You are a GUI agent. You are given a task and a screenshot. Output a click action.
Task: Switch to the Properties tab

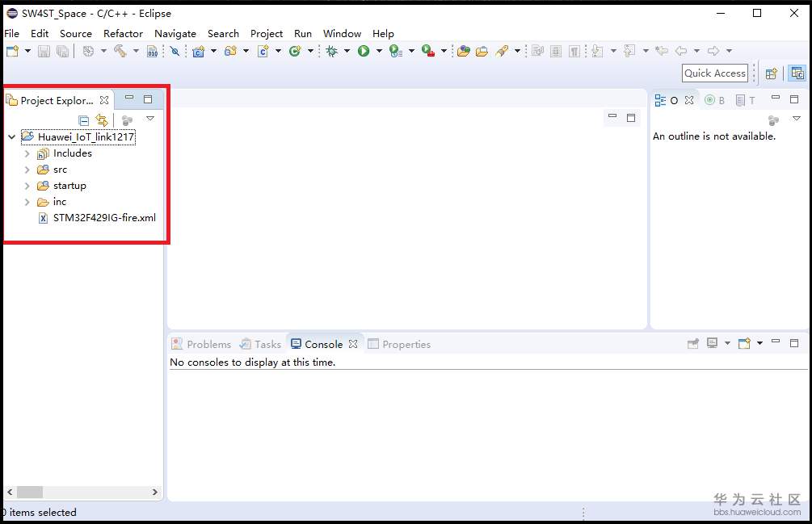tap(399, 344)
